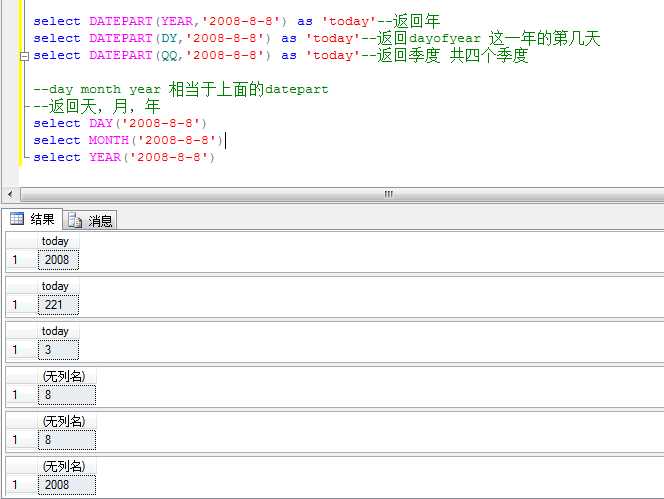Select the 2008 cell in first result grid
This screenshot has width=664, height=499.
click(x=58, y=259)
